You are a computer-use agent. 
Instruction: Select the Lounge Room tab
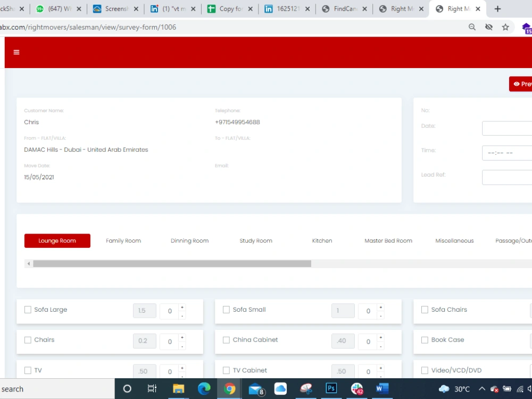point(57,240)
